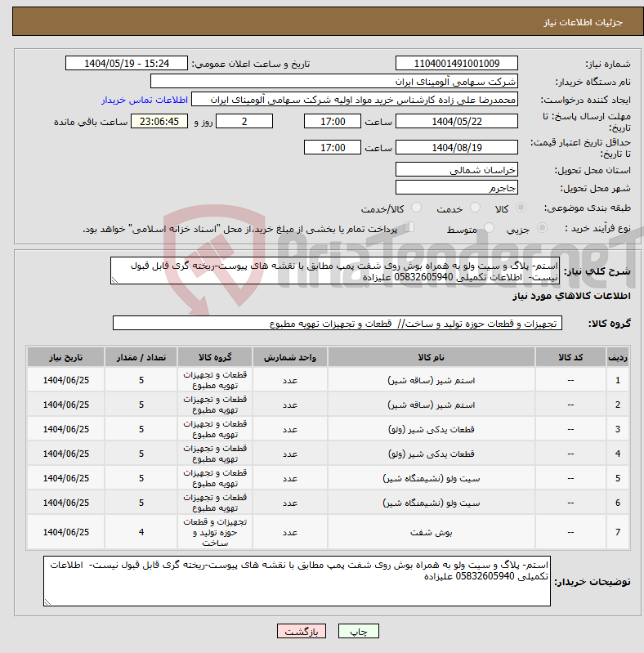Click the چاپ print button
The image size is (644, 653).
[x=359, y=632]
